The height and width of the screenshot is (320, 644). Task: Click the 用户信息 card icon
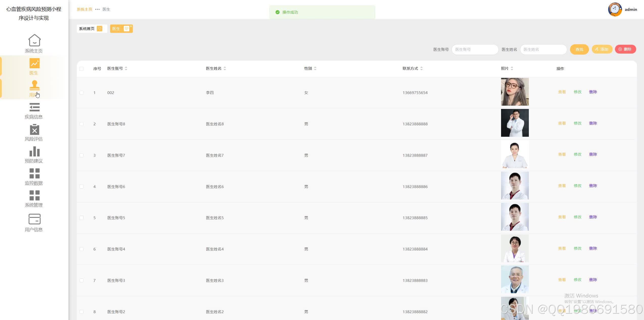coord(34,219)
